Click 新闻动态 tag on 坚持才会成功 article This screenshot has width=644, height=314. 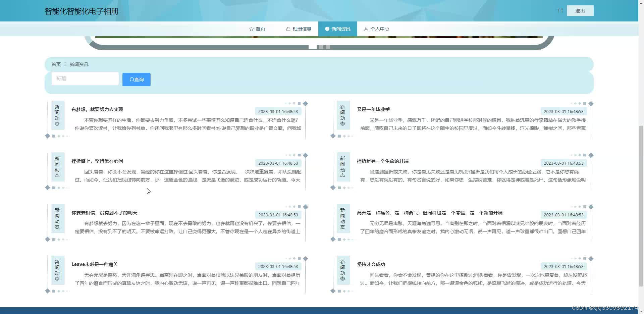point(343,270)
